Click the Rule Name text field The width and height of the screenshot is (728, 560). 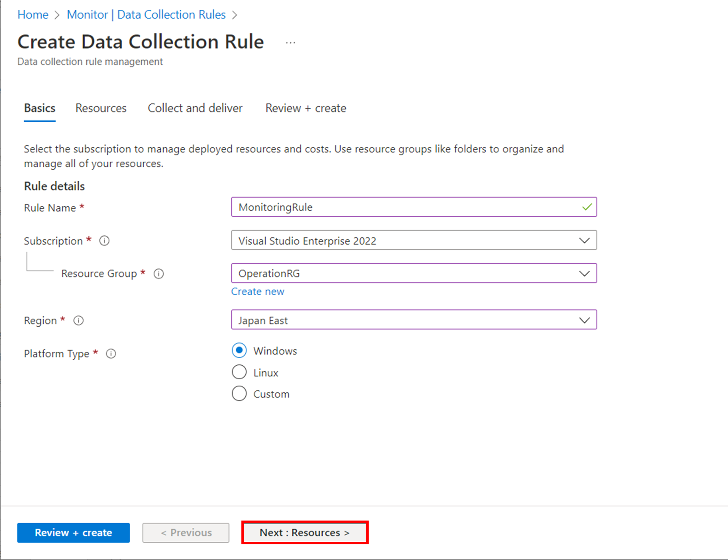pos(407,207)
